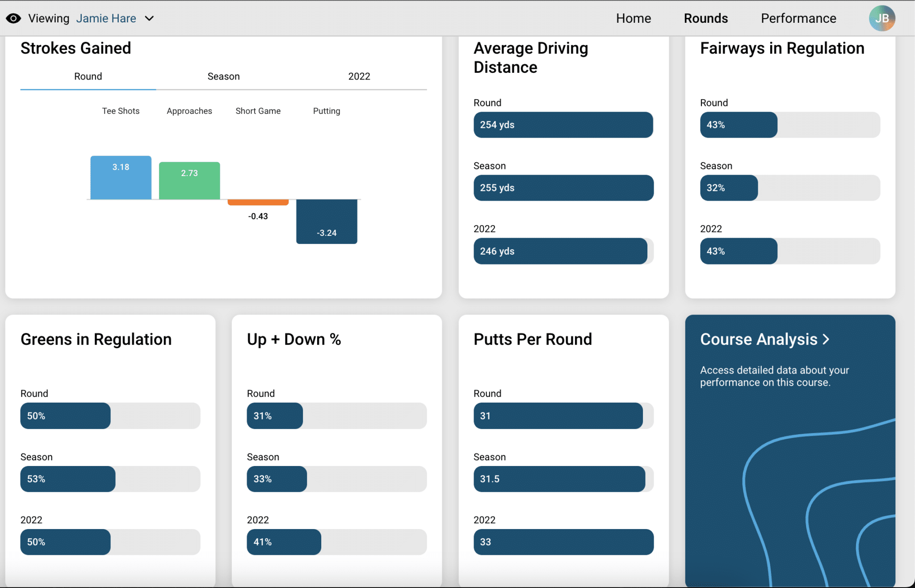The height and width of the screenshot is (588, 915).
Task: Click the eye viewing icon
Action: [x=13, y=18]
